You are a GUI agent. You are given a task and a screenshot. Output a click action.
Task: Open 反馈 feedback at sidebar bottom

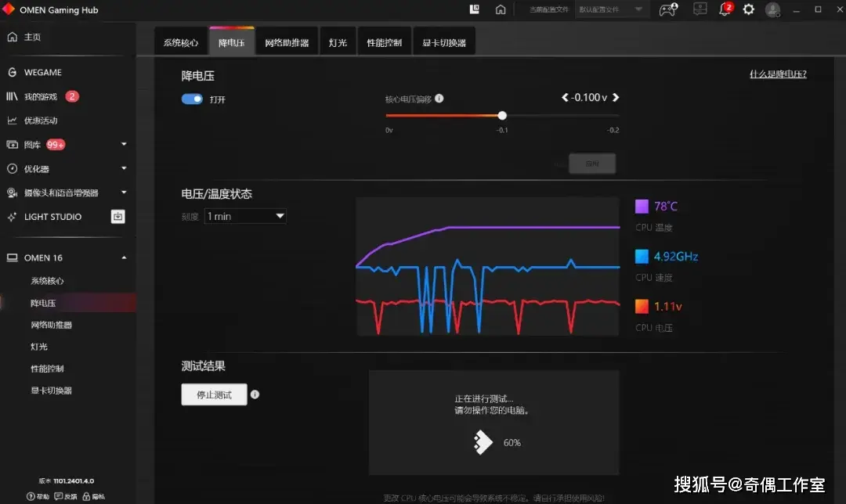coord(66,496)
